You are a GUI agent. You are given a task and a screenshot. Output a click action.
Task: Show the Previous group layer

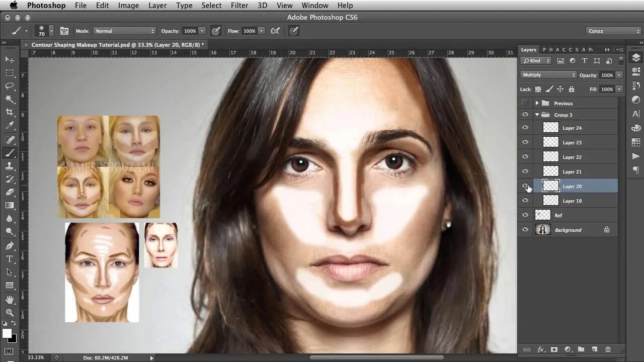click(x=525, y=103)
